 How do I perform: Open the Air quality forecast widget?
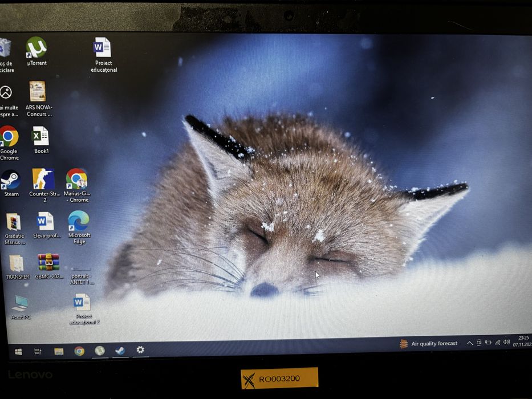pos(429,344)
